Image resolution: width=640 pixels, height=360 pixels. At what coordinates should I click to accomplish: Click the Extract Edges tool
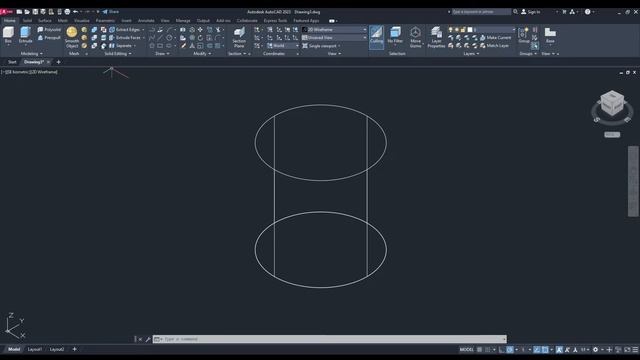coord(124,30)
